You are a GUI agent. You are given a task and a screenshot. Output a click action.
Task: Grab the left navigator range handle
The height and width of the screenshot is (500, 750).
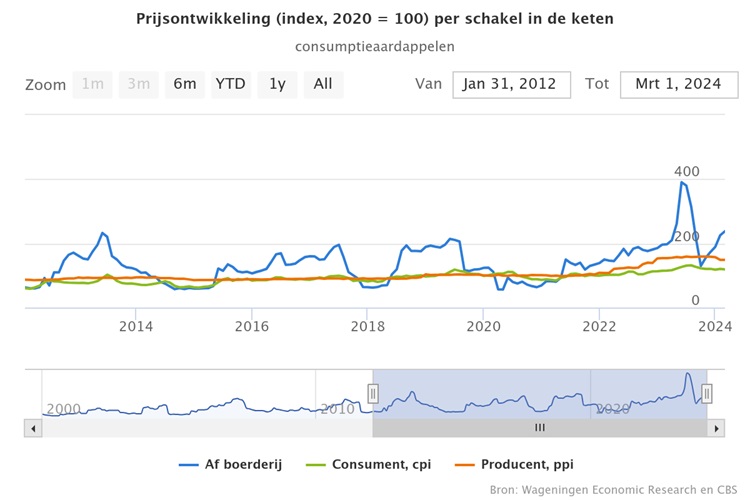pos(374,393)
